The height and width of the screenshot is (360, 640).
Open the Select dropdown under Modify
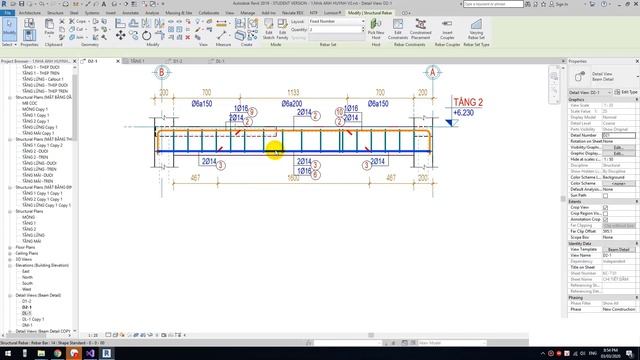tap(9, 44)
